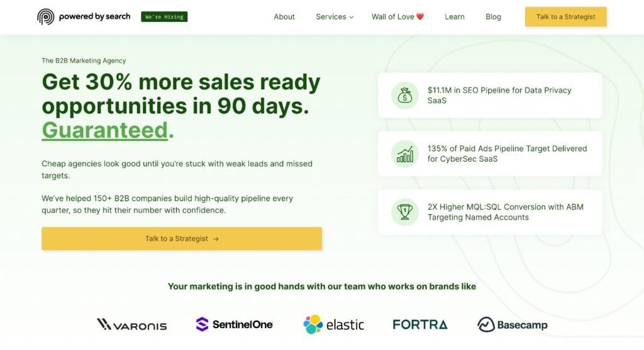Click the trophy icon

click(404, 212)
